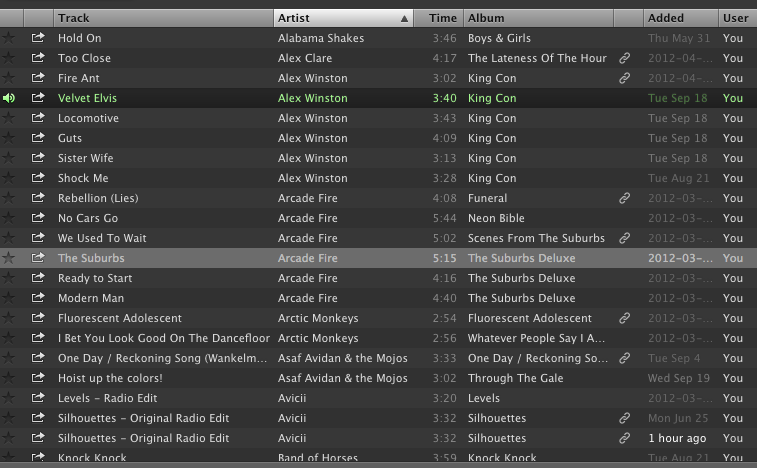The height and width of the screenshot is (468, 757).
Task: Open the album Boys & Girls
Action: pos(499,38)
